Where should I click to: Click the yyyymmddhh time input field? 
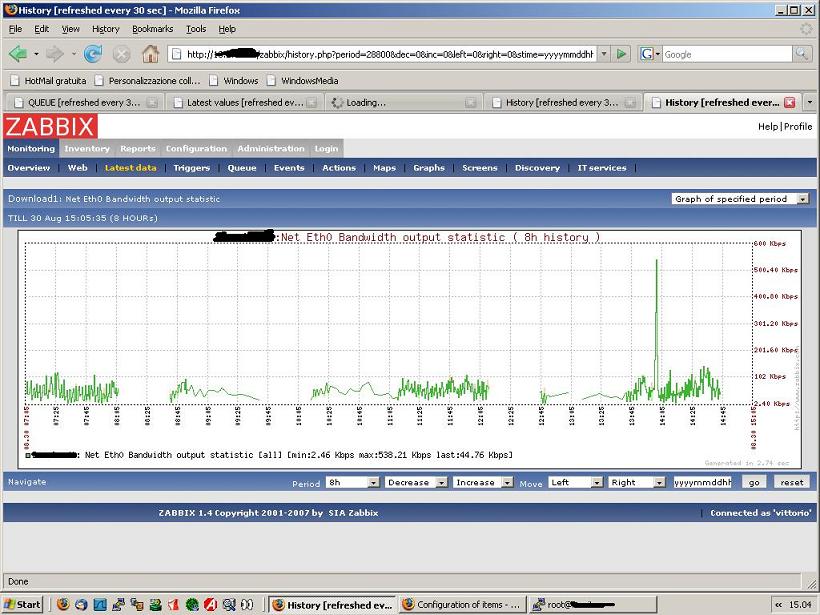(x=702, y=482)
